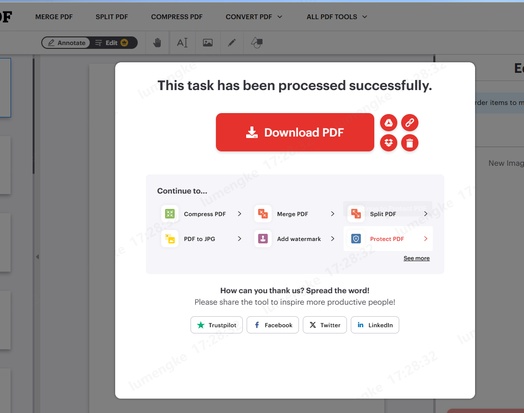Click chevron next to Protect PDF

(425, 239)
